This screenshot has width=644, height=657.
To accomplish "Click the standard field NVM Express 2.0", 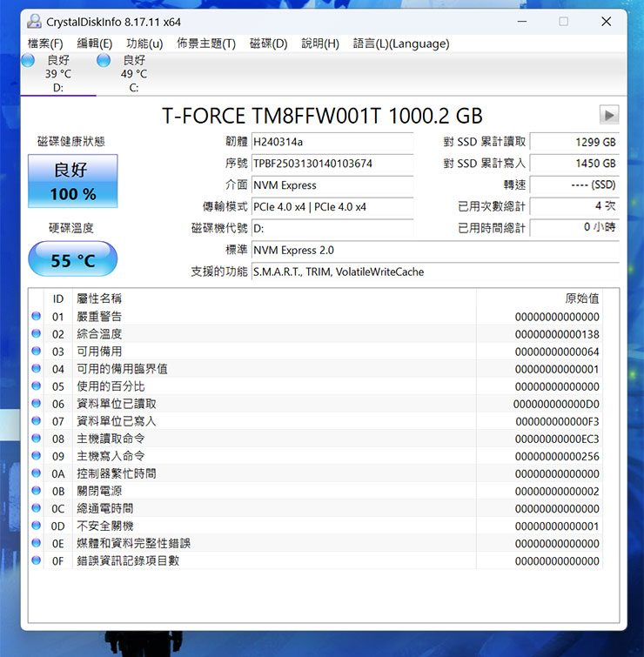I will coord(435,250).
